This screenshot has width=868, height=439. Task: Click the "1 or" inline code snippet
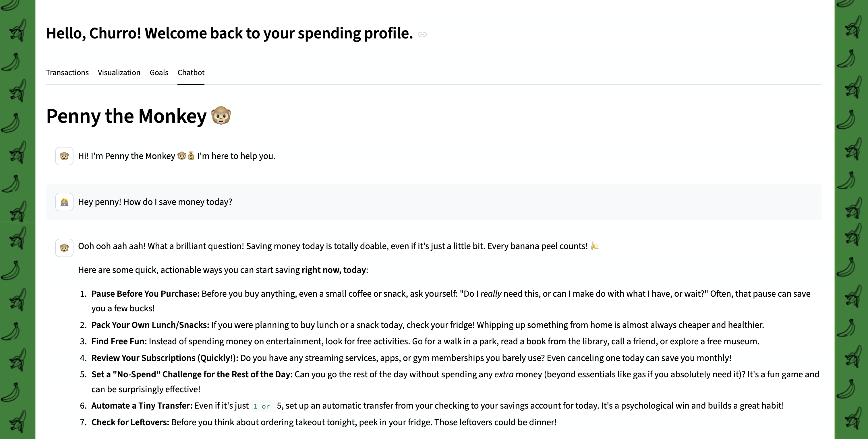(262, 406)
